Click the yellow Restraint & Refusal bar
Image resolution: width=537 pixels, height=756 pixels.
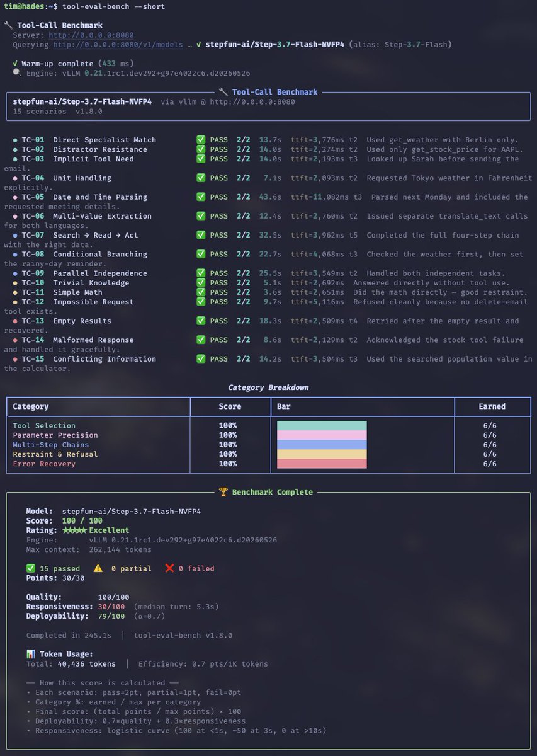pos(322,454)
